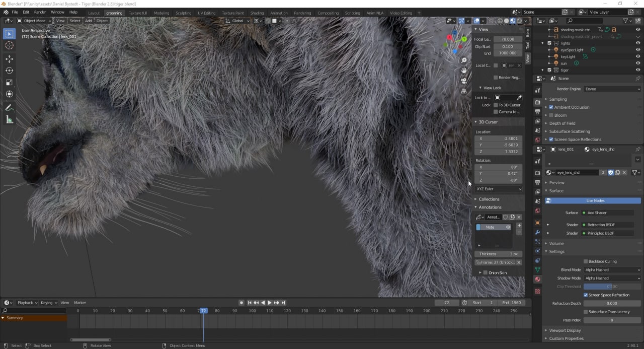Viewport: 644px width, 349px height.
Task: Open the Blend Mode dropdown
Action: 612,270
